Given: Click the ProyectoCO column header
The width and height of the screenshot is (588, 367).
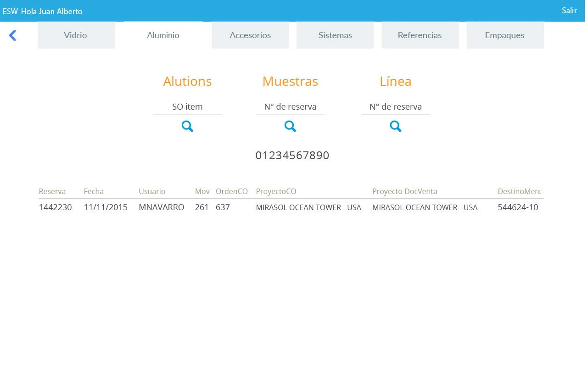Looking at the screenshot, I should pyautogui.click(x=276, y=191).
